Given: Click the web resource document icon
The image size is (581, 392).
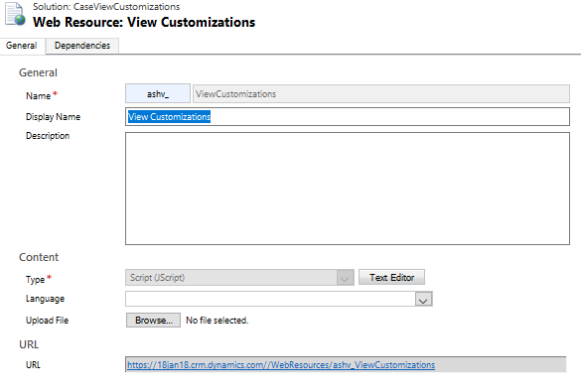Looking at the screenshot, I should 15,15.
